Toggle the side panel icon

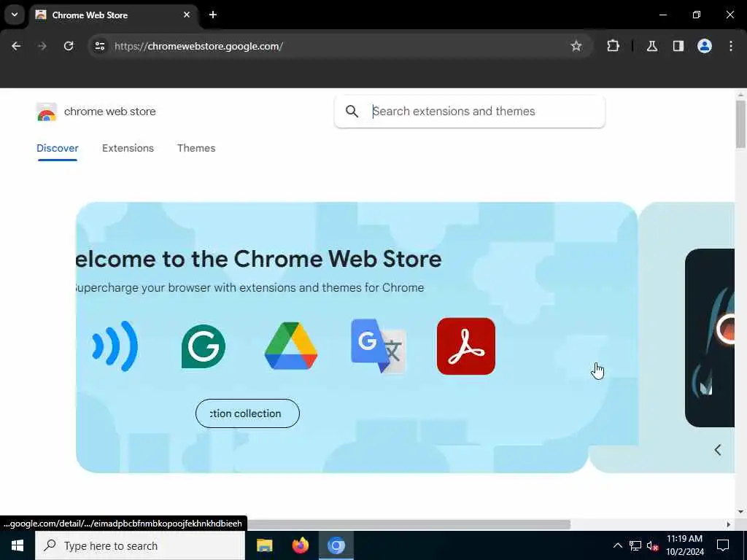coord(678,46)
